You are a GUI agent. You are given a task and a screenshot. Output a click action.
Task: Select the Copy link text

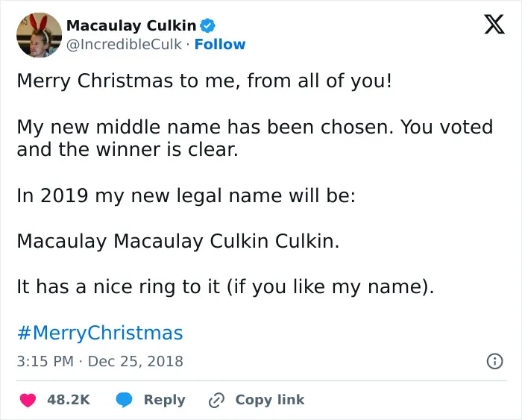click(x=270, y=400)
